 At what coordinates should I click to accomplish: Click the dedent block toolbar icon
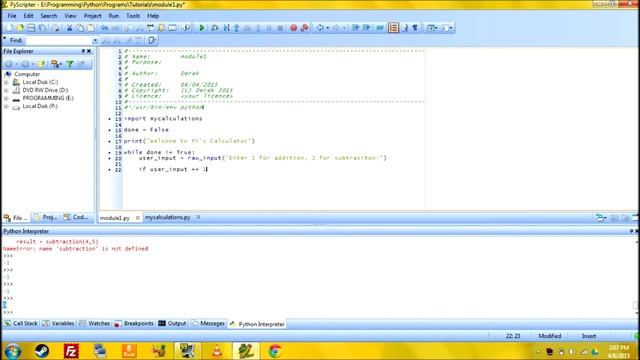click(x=367, y=28)
